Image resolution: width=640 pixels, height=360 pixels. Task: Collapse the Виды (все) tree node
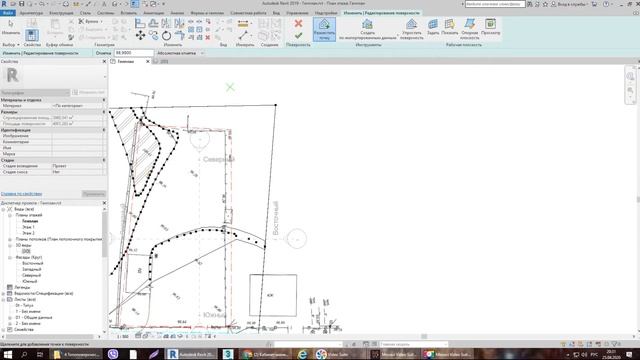tap(3, 209)
